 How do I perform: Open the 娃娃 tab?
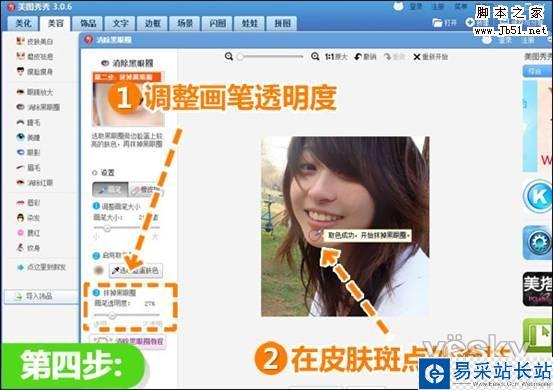249,23
